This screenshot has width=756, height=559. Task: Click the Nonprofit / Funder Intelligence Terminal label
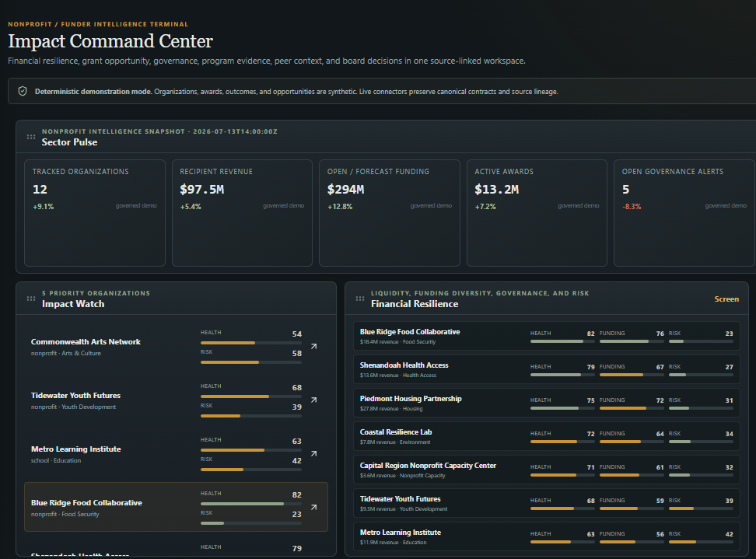(x=98, y=24)
